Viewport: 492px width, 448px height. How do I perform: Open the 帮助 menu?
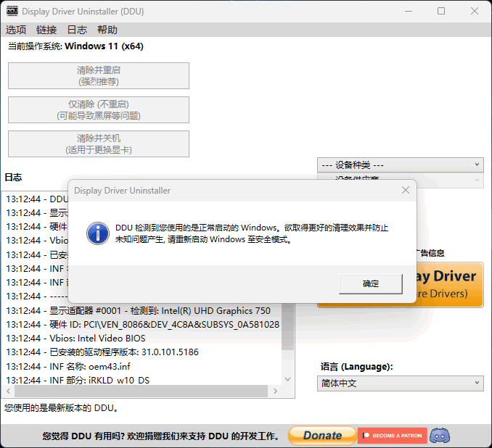[x=107, y=30]
